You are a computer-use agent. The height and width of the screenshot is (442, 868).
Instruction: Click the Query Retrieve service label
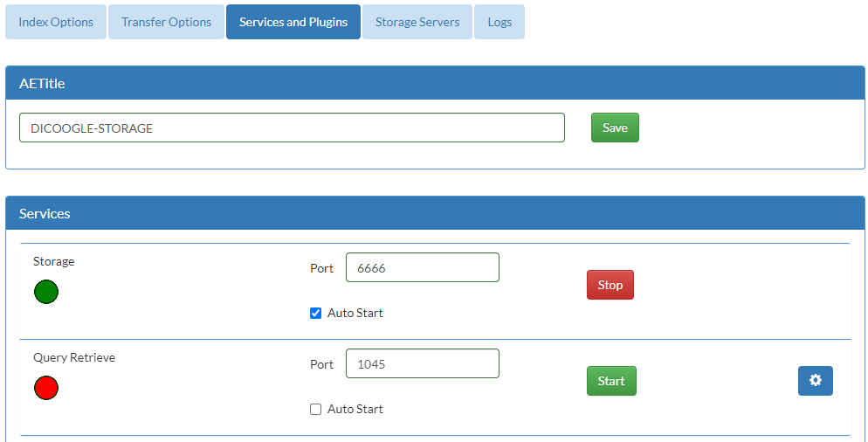(x=74, y=357)
